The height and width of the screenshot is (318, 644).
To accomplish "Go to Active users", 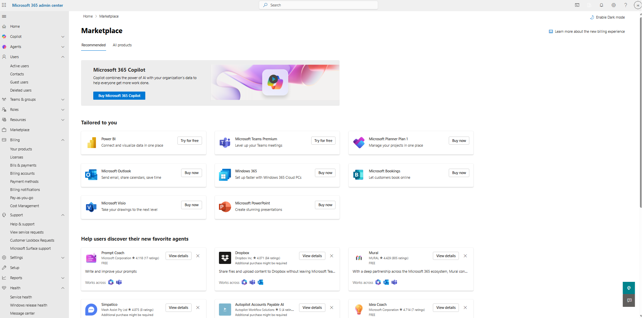I will (x=20, y=66).
